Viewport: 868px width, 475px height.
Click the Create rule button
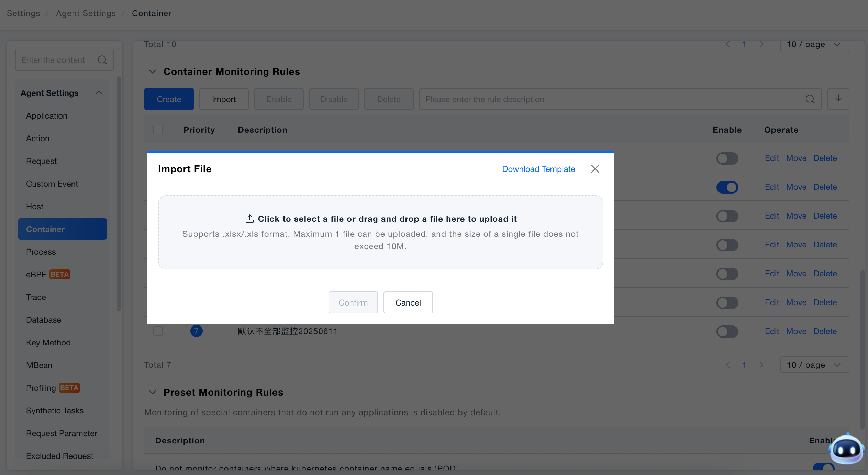[x=169, y=99]
